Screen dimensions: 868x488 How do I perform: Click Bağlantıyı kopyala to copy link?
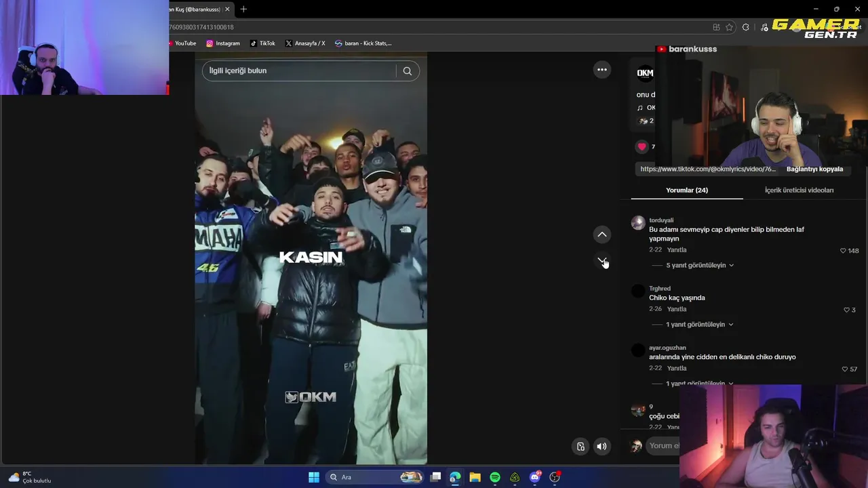pyautogui.click(x=814, y=169)
